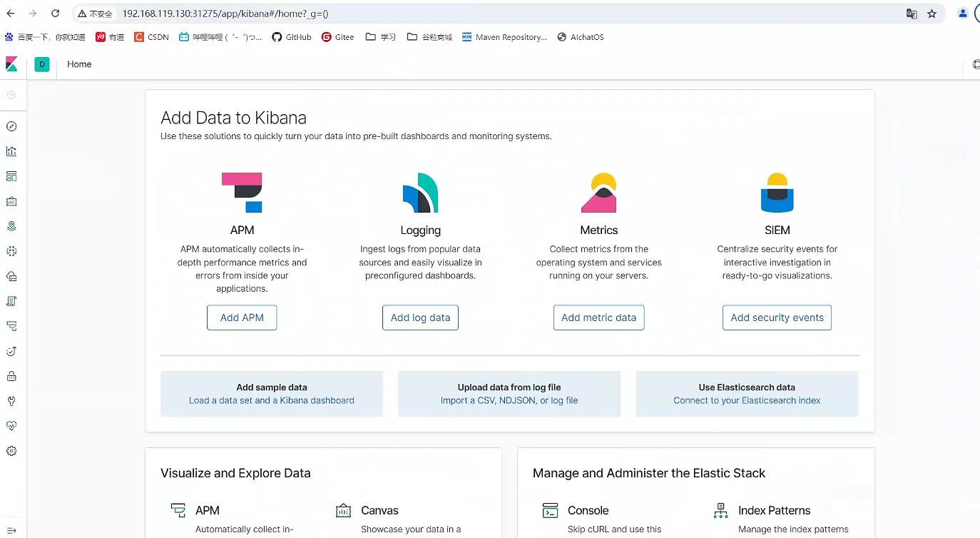Open Visualize chart icon in sidebar

point(11,151)
